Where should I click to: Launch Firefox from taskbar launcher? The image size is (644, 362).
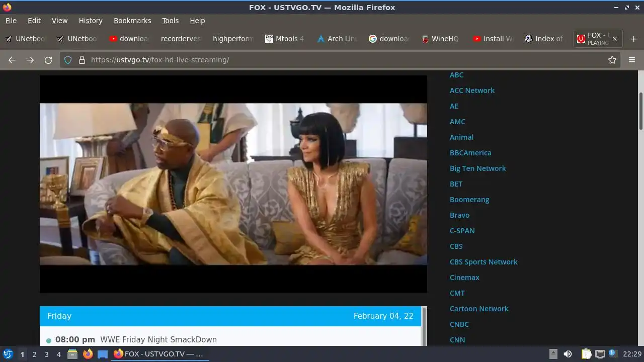click(x=88, y=354)
